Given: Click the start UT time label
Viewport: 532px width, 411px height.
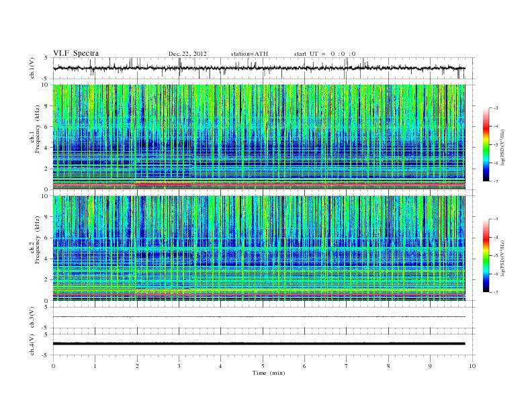Looking at the screenshot, I should coord(324,54).
